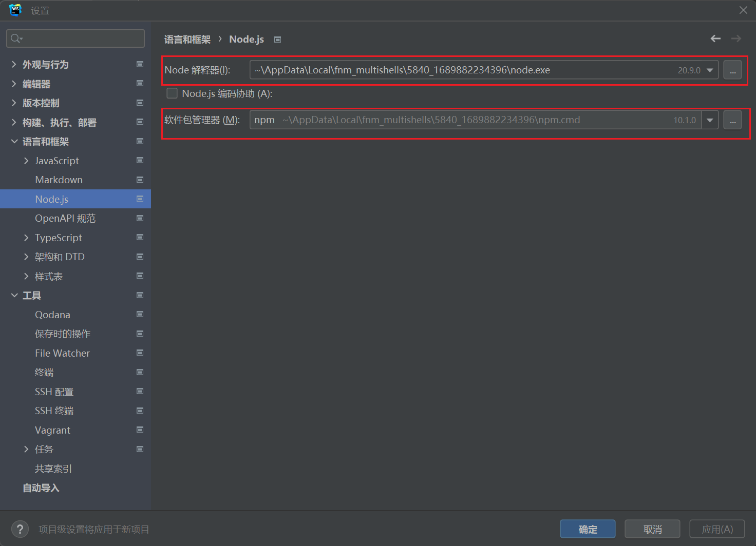This screenshot has height=546, width=756.
Task: Click the project-level icon beside 工具
Action: tap(140, 295)
